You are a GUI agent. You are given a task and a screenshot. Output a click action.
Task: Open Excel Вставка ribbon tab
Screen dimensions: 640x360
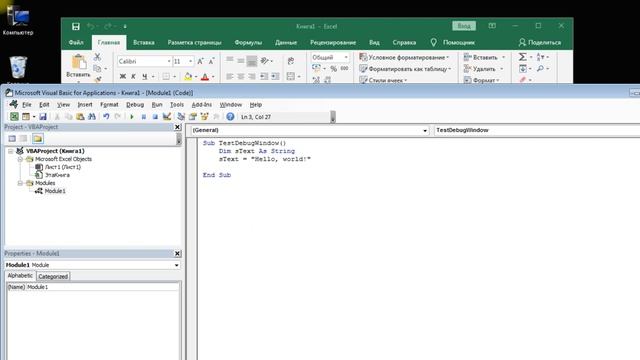pos(144,42)
